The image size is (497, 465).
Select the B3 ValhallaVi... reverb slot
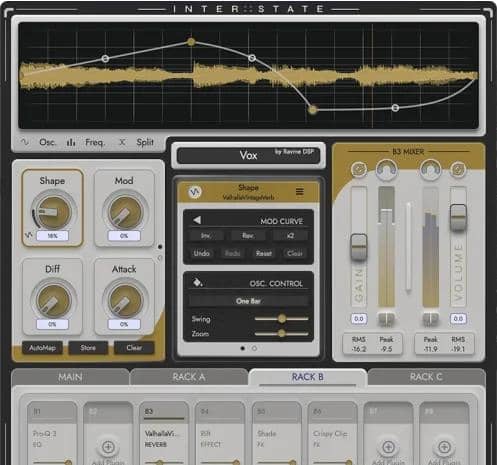click(x=164, y=433)
